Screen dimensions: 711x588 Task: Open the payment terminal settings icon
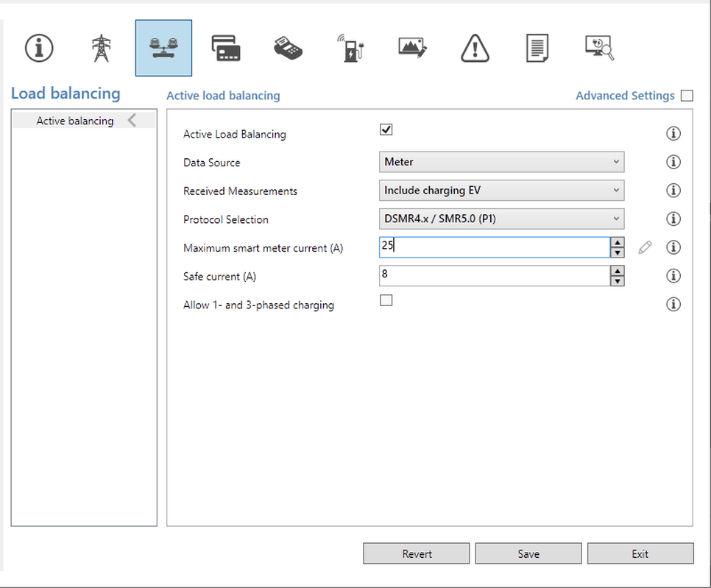(288, 48)
